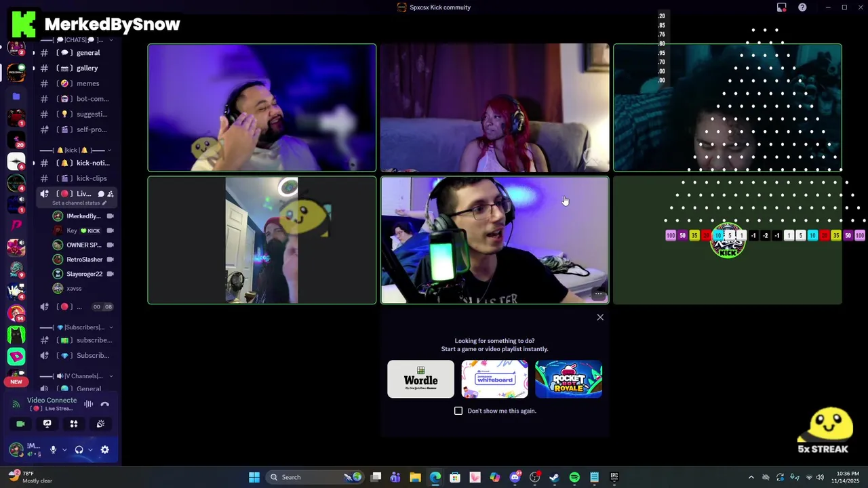Open the self-promo channel

click(76, 129)
